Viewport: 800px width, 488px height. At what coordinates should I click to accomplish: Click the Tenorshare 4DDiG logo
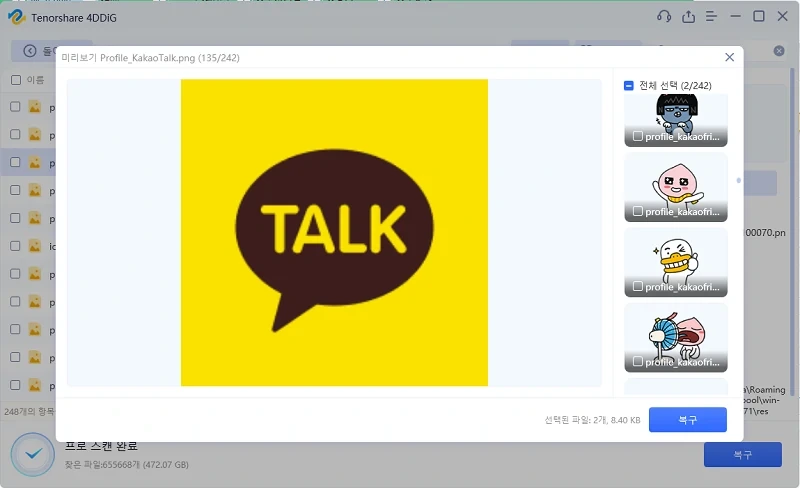(17, 17)
